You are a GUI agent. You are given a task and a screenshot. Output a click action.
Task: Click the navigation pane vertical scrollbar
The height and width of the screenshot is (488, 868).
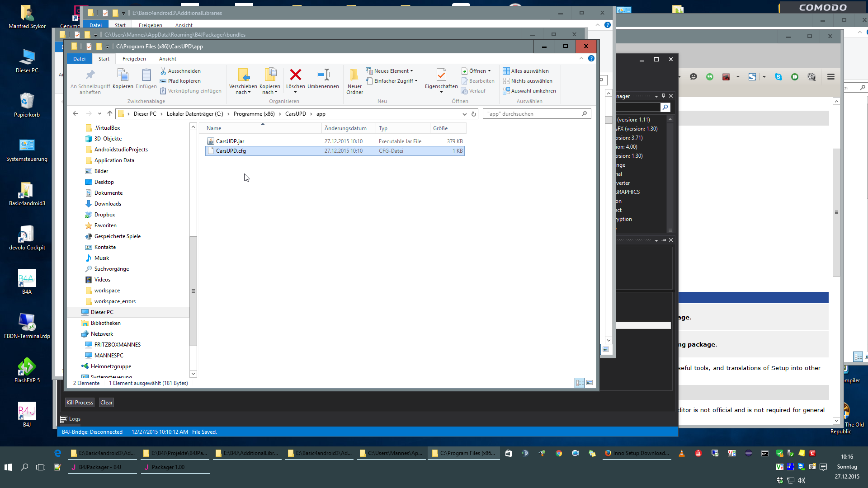(193, 291)
